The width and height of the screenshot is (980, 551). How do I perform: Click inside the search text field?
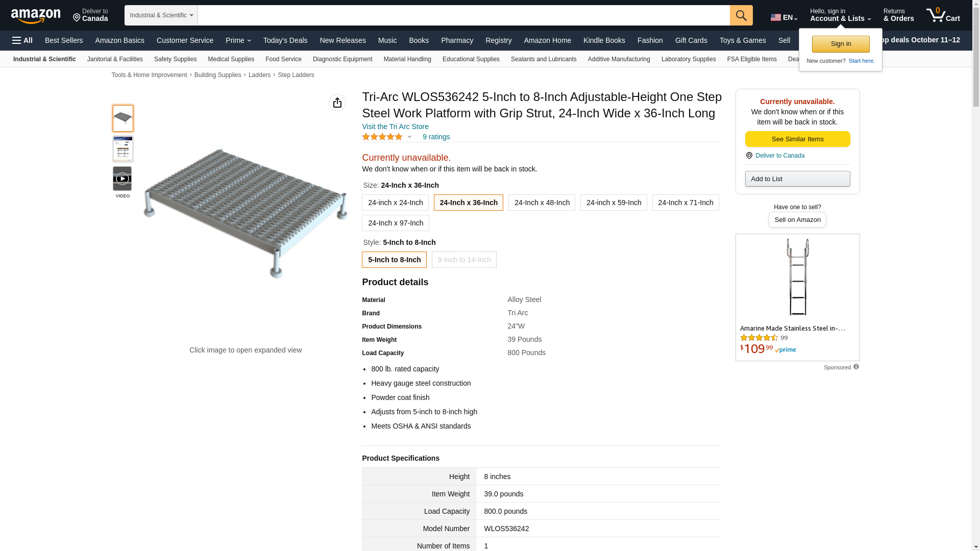(463, 15)
